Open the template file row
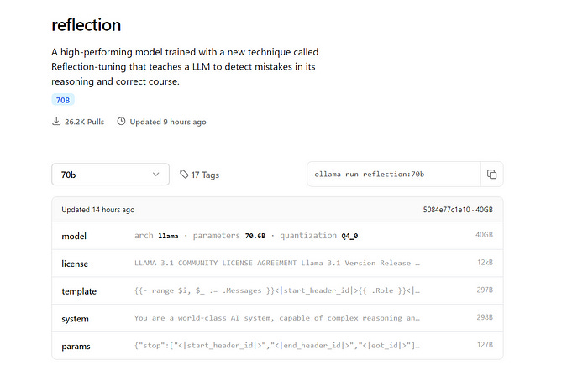588x381 pixels. click(277, 291)
